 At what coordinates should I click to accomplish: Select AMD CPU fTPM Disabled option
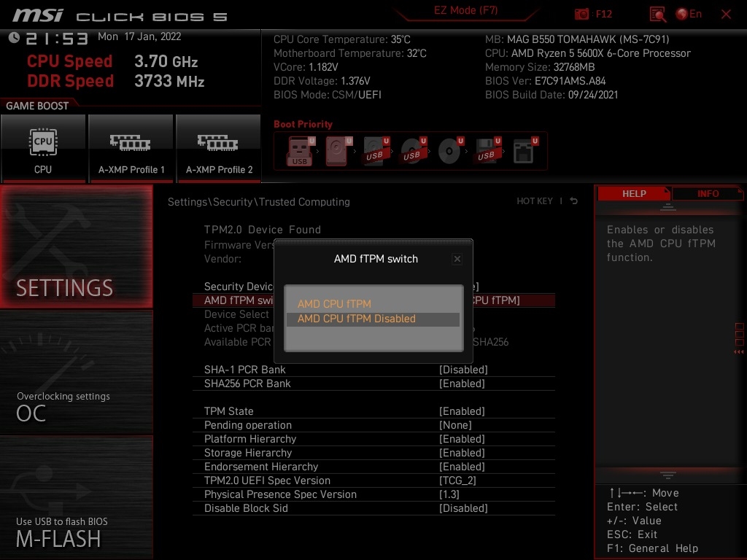(357, 319)
